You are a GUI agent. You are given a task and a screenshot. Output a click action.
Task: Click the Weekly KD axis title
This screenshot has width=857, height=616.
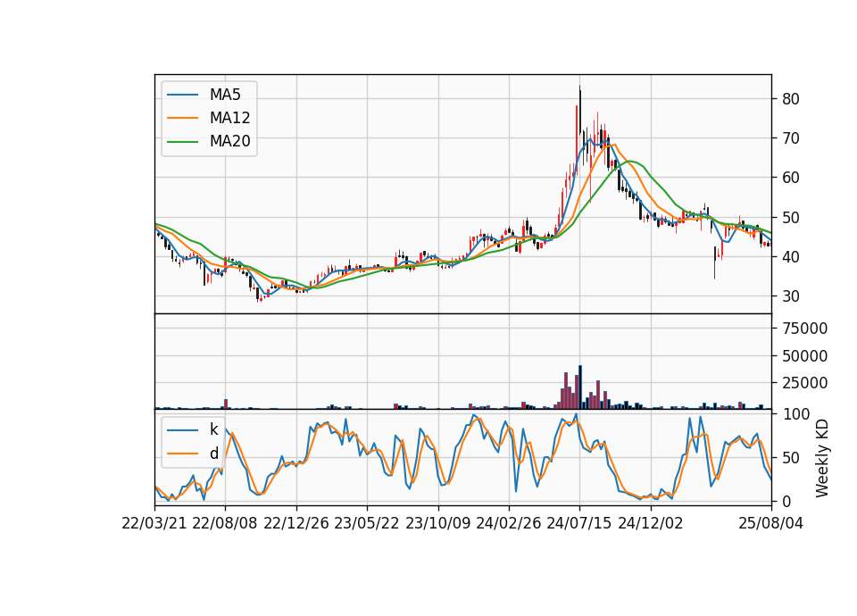822,458
